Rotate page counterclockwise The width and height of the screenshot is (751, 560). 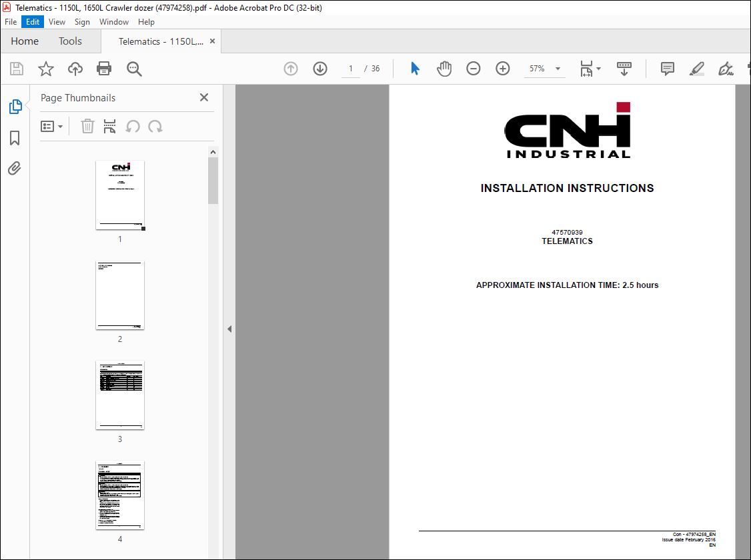point(133,127)
